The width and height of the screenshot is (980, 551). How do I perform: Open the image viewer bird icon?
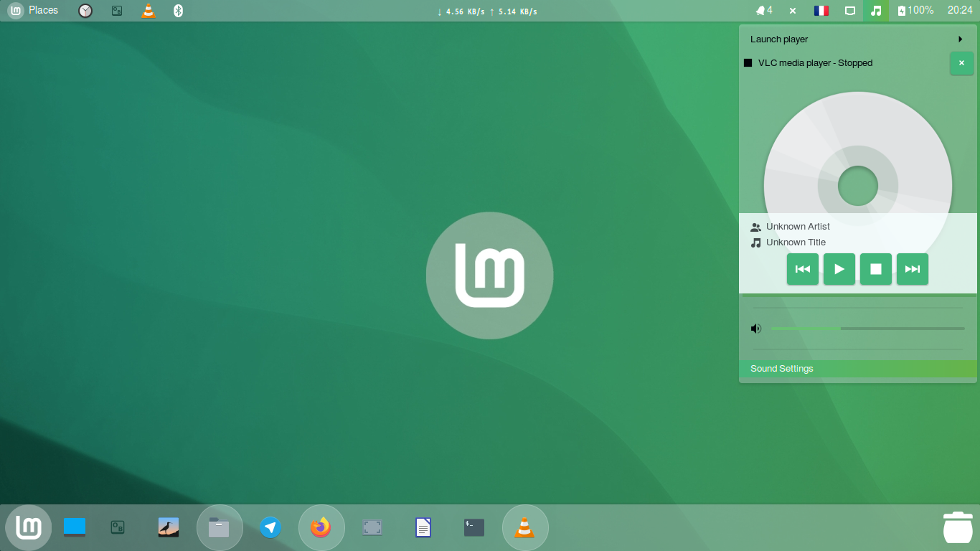coord(169,528)
